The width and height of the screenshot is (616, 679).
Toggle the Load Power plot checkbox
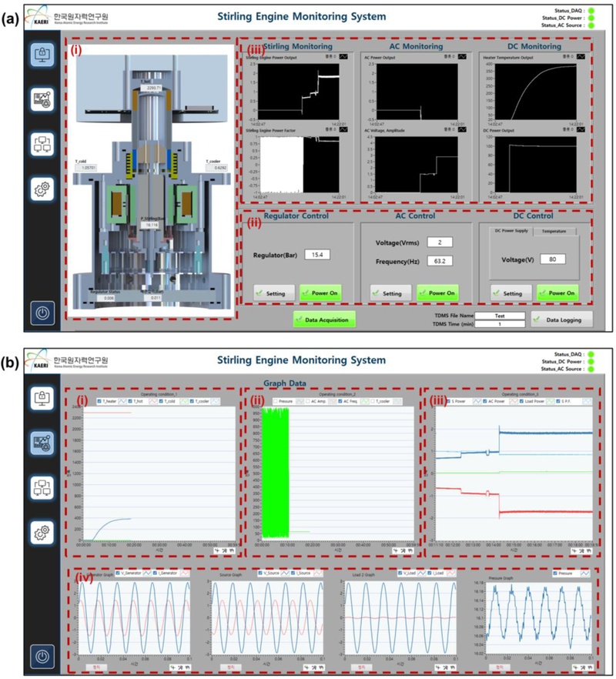[521, 401]
